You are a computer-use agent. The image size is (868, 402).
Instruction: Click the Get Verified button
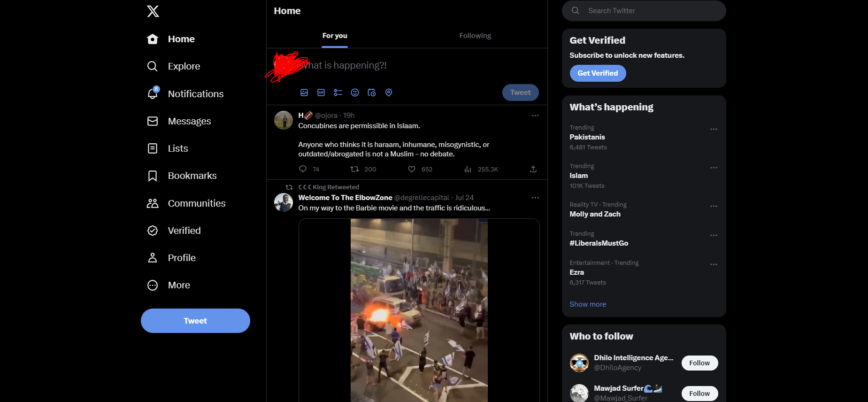(x=598, y=73)
